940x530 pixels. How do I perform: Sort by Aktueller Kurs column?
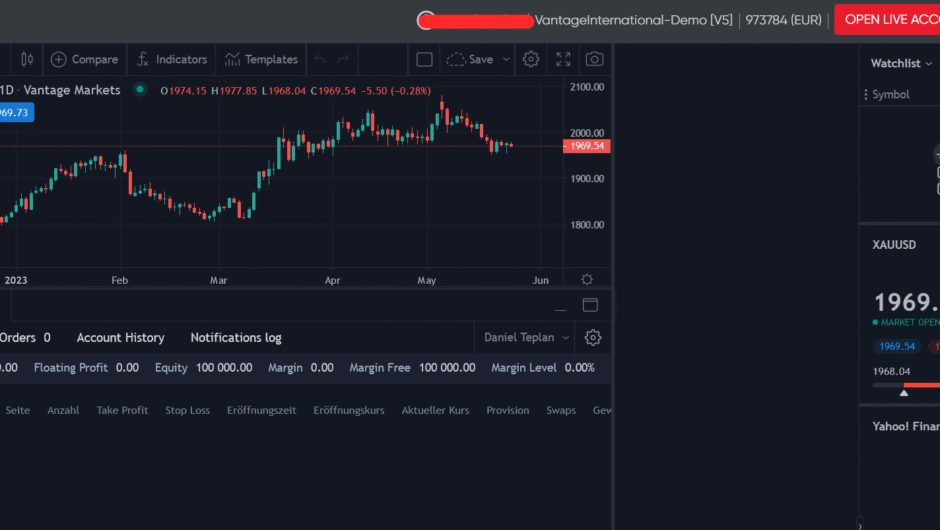[435, 410]
